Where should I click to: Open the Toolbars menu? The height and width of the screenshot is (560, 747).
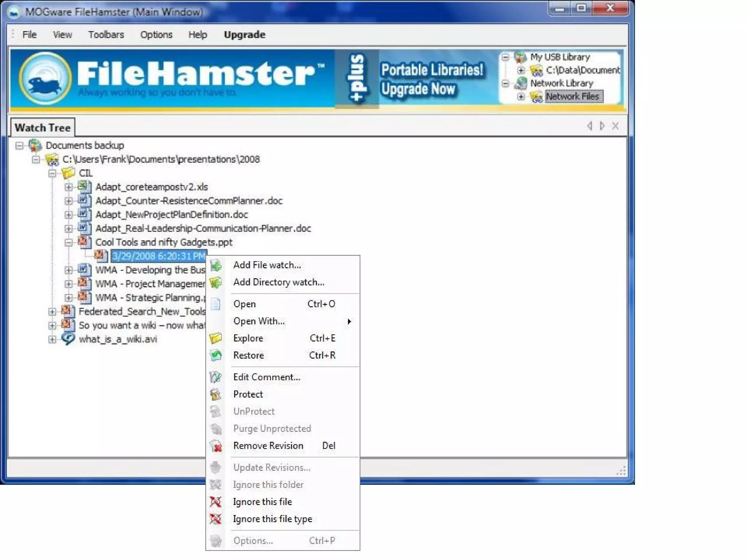click(106, 35)
